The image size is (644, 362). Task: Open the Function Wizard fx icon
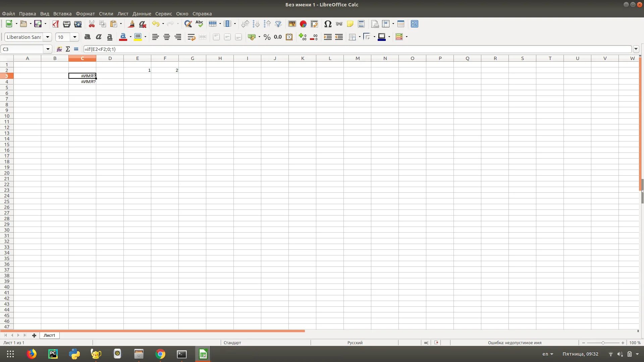pos(59,49)
